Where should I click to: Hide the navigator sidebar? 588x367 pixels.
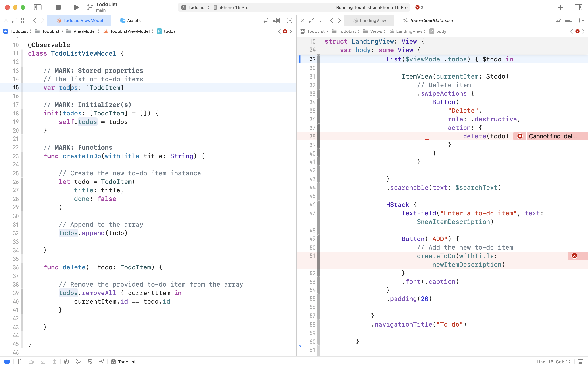[x=38, y=7]
